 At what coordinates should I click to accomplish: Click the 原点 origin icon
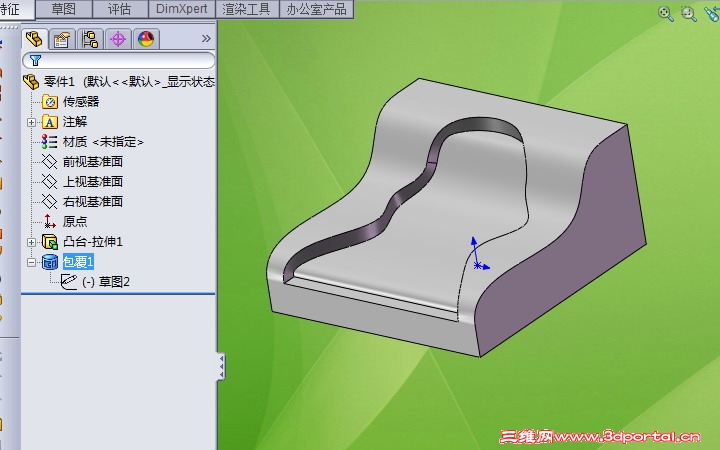point(49,221)
